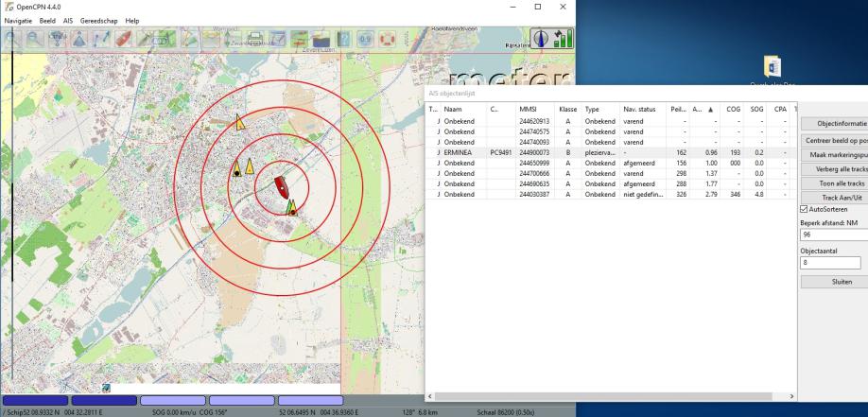Select row with MMSI 244650999
Image resolution: width=868 pixels, height=417 pixels.
click(x=611, y=163)
